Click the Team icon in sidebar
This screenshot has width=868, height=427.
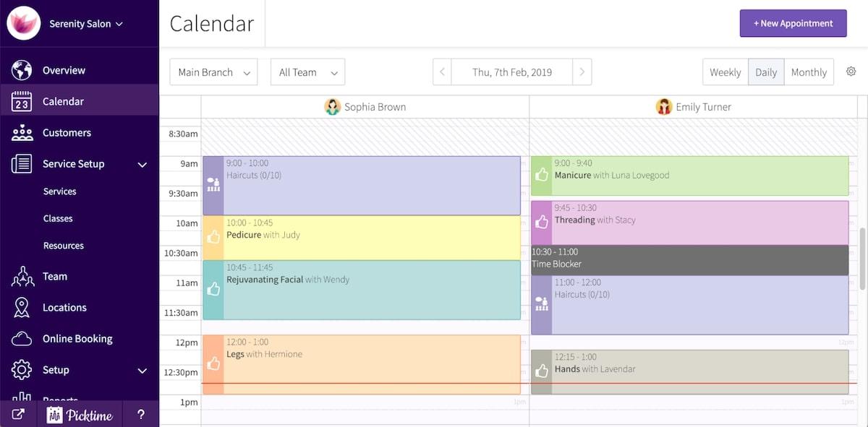click(x=22, y=277)
